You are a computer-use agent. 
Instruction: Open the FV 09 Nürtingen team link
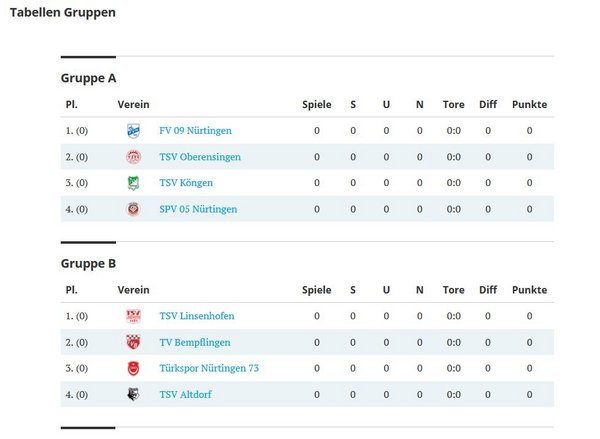(195, 131)
